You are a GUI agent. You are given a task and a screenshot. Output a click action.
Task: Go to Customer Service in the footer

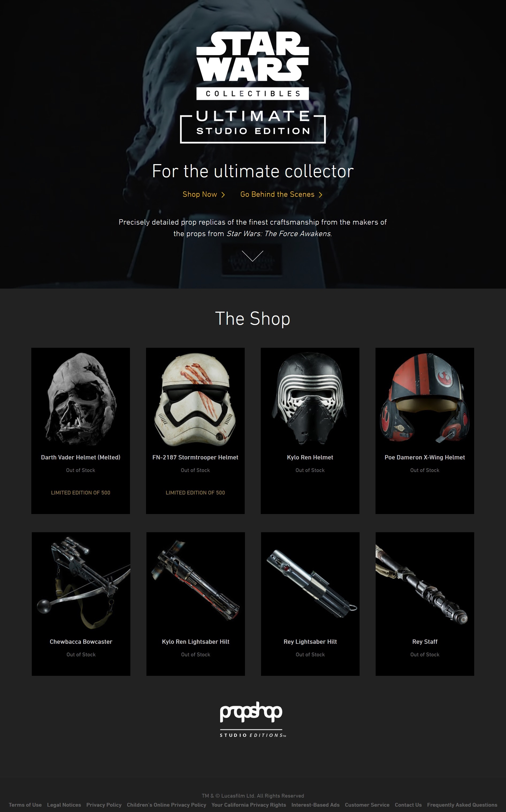(x=367, y=805)
